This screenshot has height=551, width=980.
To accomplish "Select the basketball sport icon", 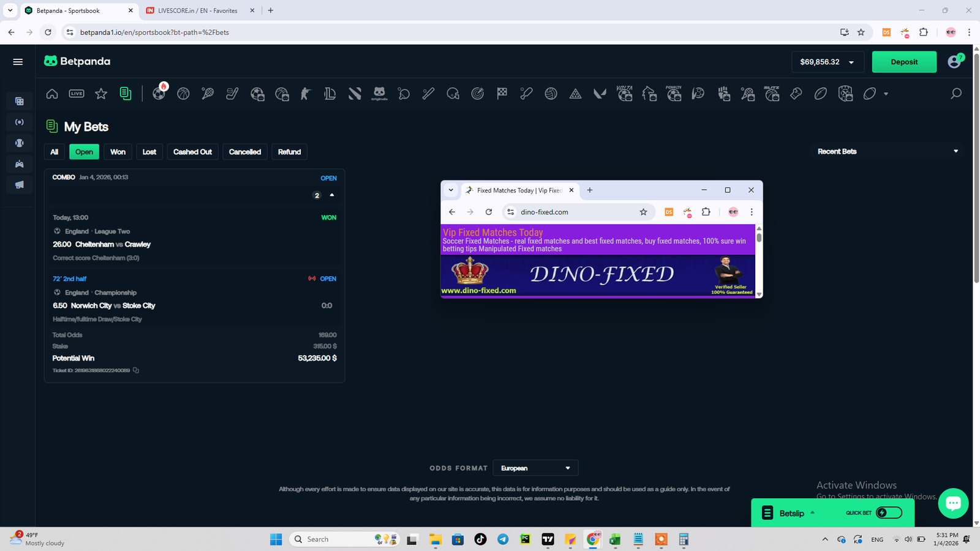I will tap(183, 94).
